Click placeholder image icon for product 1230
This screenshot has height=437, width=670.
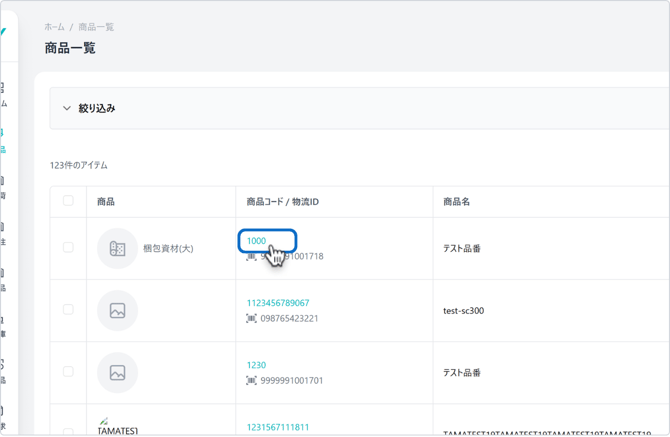tap(117, 373)
